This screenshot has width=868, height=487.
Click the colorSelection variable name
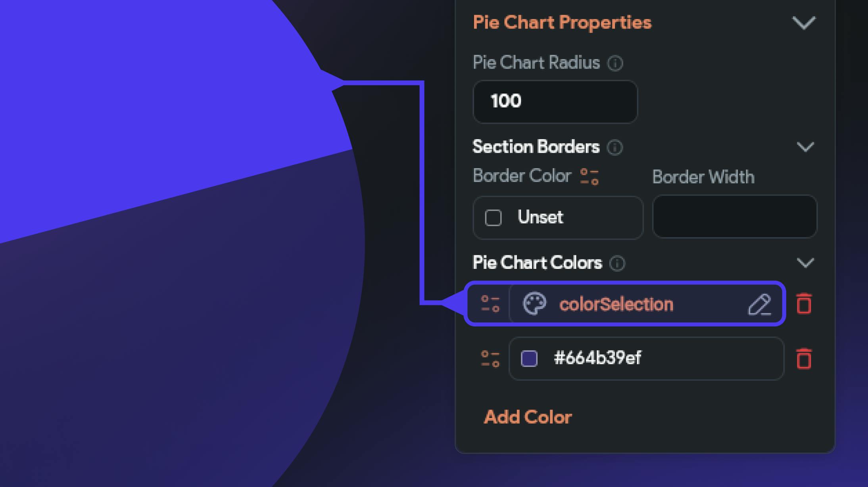click(x=616, y=305)
